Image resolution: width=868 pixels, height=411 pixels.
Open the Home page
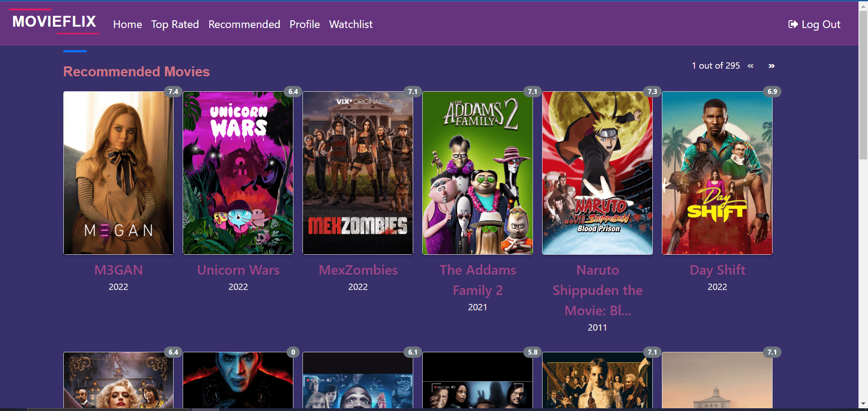pyautogui.click(x=127, y=24)
